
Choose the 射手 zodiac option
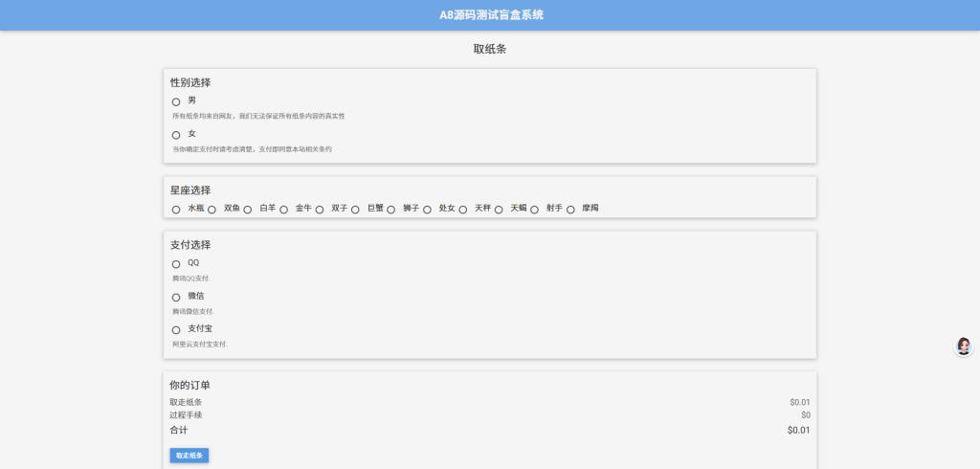534,210
